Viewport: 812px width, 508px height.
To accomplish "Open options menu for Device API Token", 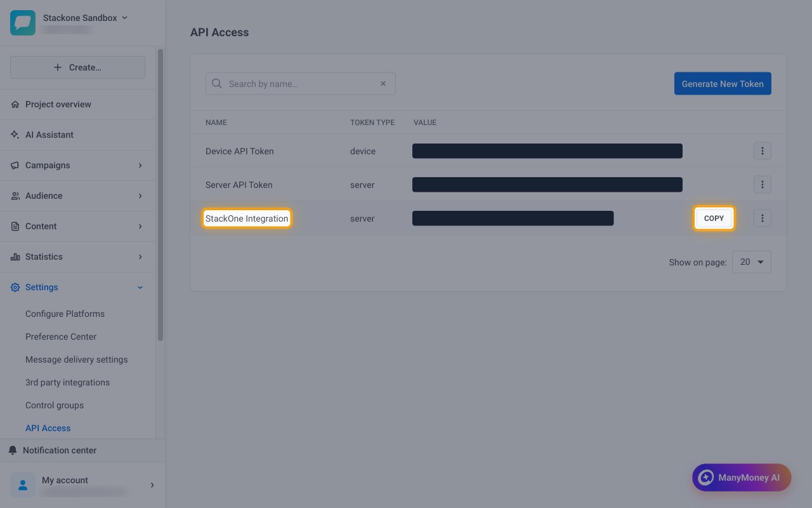I will tap(763, 151).
